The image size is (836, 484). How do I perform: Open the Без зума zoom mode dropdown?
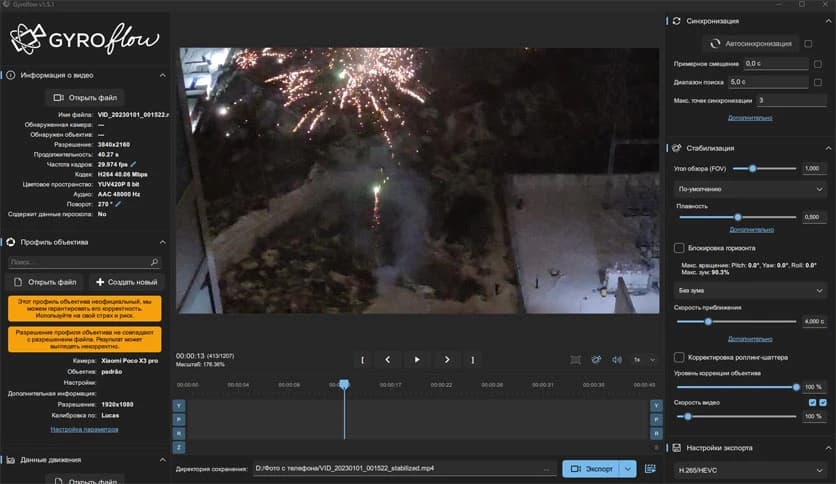[750, 291]
